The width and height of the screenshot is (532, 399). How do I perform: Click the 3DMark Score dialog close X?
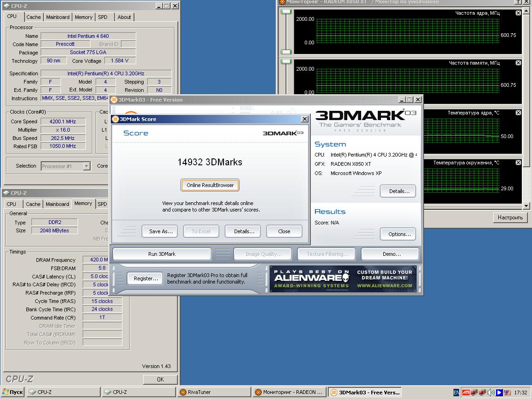point(305,119)
